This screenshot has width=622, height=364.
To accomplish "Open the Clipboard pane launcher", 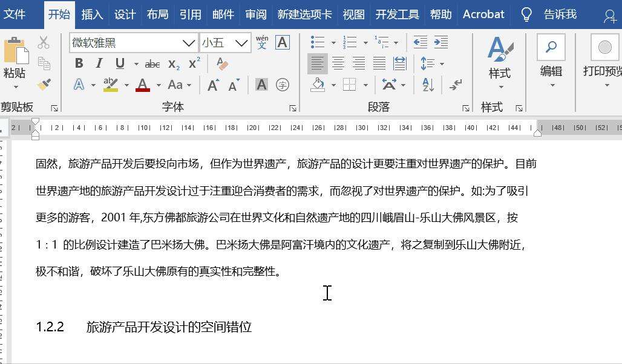I will pyautogui.click(x=54, y=108).
